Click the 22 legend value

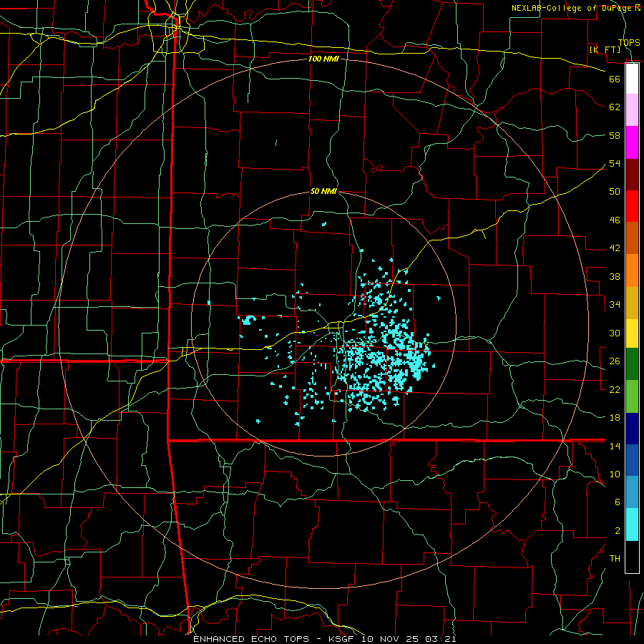tap(615, 389)
